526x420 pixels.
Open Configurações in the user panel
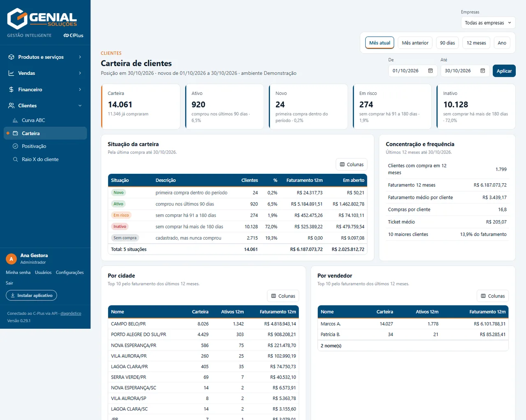(x=70, y=272)
